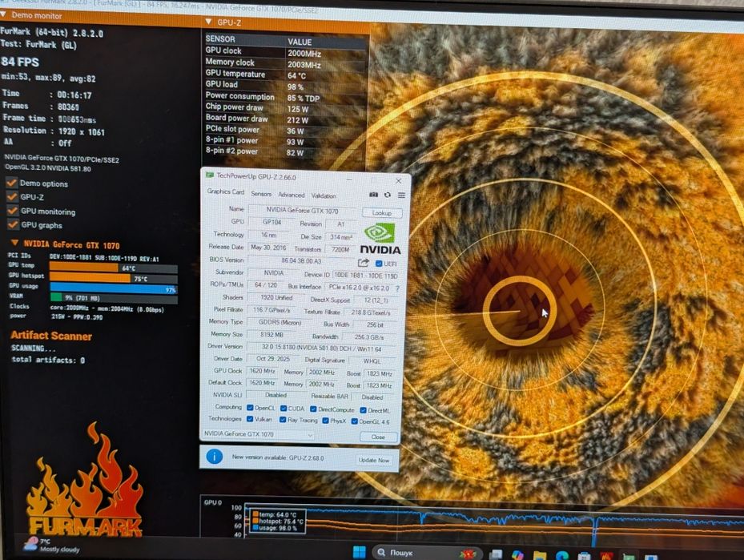This screenshot has height=560, width=744.
Task: Click the Close button in GPU-Z
Action: 378,437
